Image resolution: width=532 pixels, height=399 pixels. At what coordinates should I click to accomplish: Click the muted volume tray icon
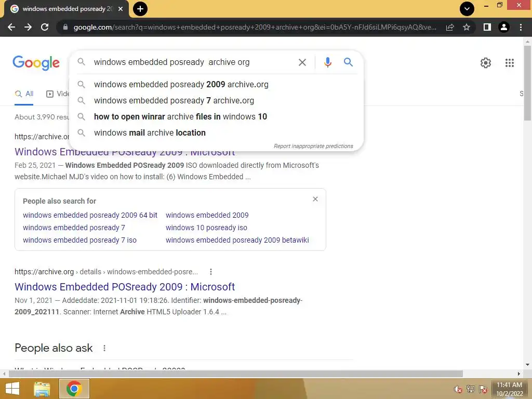coord(458,389)
